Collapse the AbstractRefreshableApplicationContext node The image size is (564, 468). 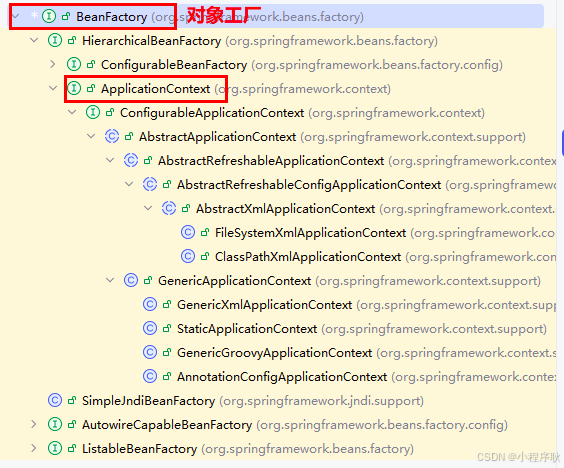pyautogui.click(x=110, y=160)
